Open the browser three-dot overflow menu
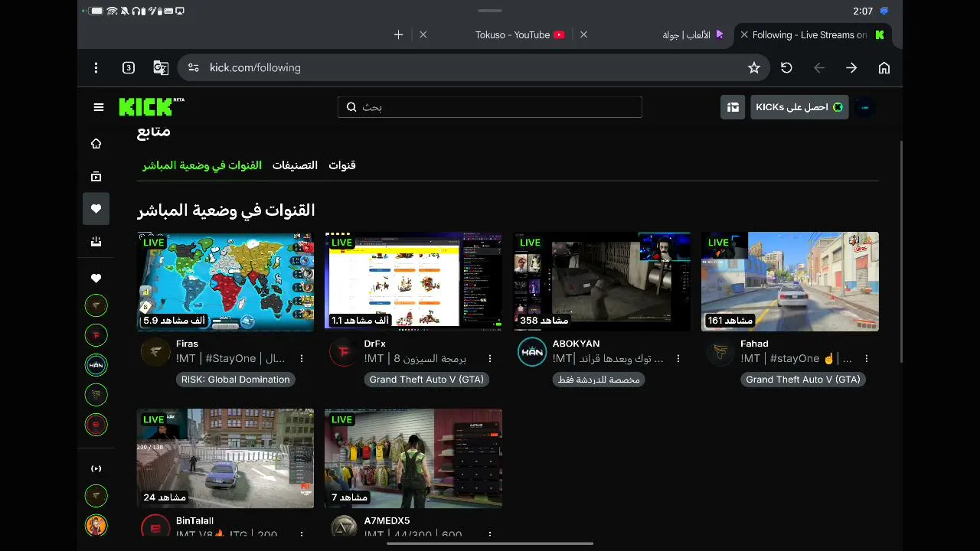The height and width of the screenshot is (551, 980). [96, 68]
